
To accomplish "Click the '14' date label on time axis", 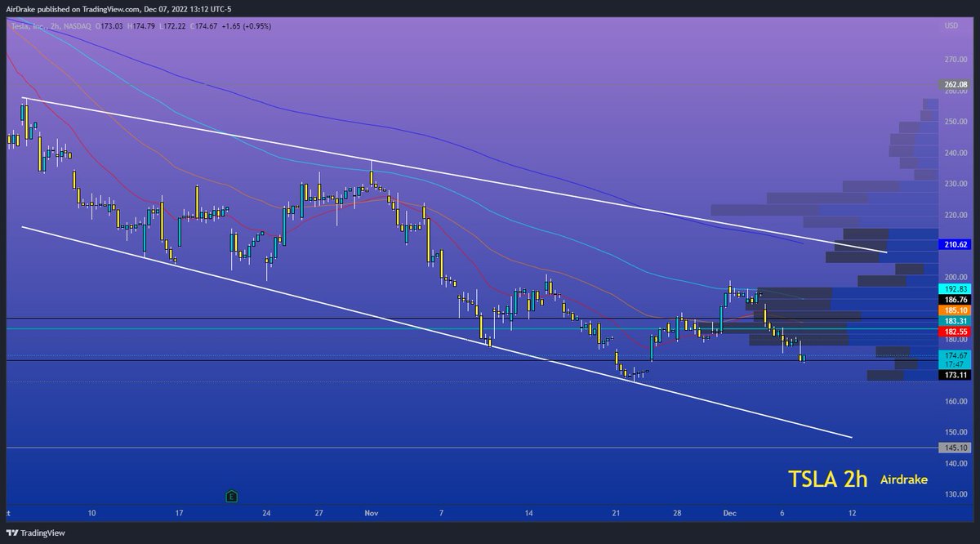I will tap(528, 513).
